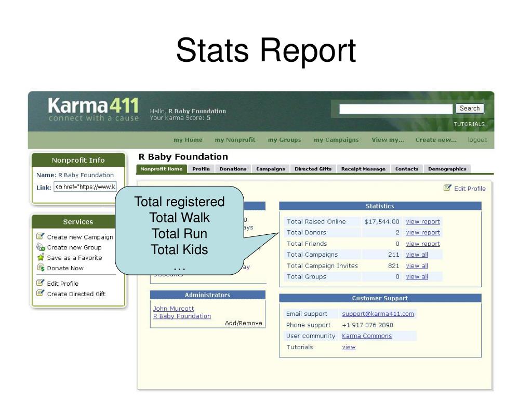The height and width of the screenshot is (399, 532).
Task: Select the Nonprofit Home tab
Action: coord(162,169)
